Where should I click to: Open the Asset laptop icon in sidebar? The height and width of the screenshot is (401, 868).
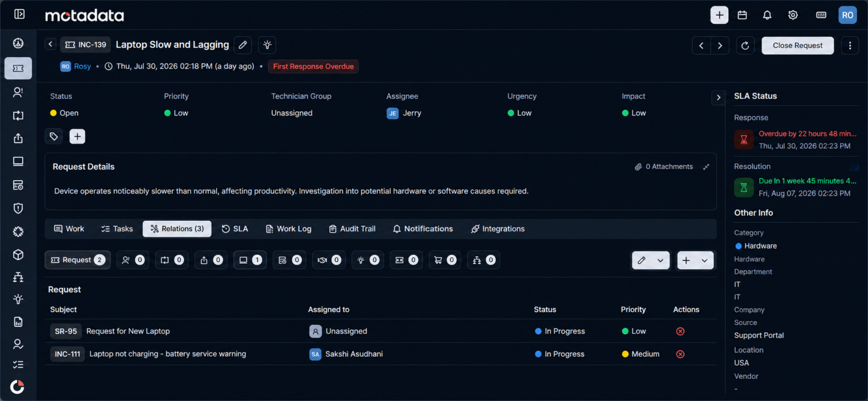click(x=18, y=162)
